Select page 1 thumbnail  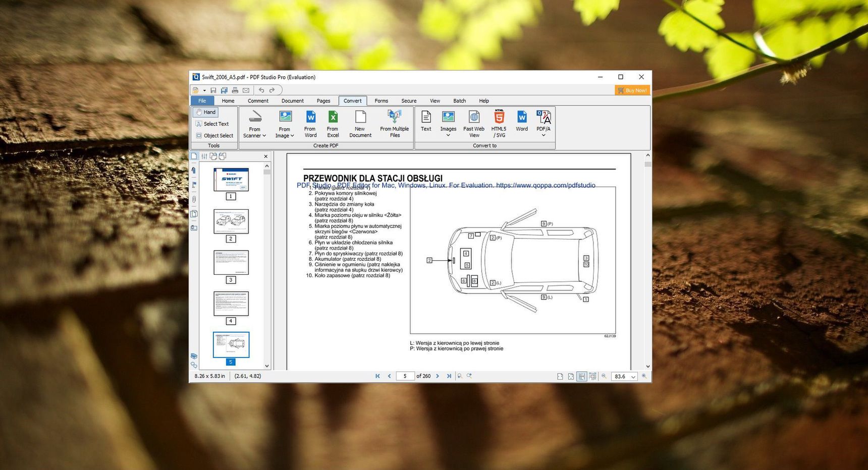pos(231,180)
